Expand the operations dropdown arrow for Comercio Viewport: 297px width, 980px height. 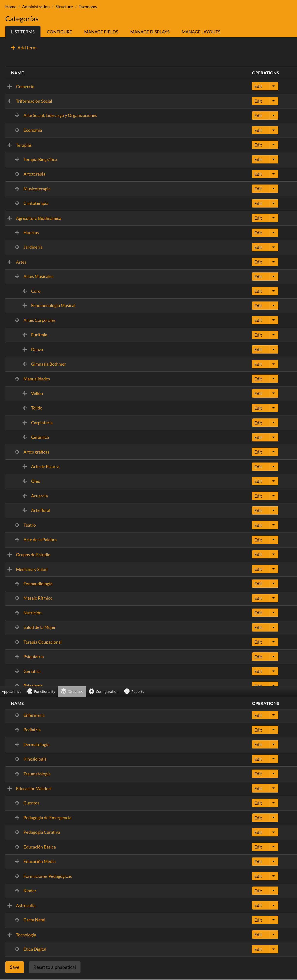273,86
